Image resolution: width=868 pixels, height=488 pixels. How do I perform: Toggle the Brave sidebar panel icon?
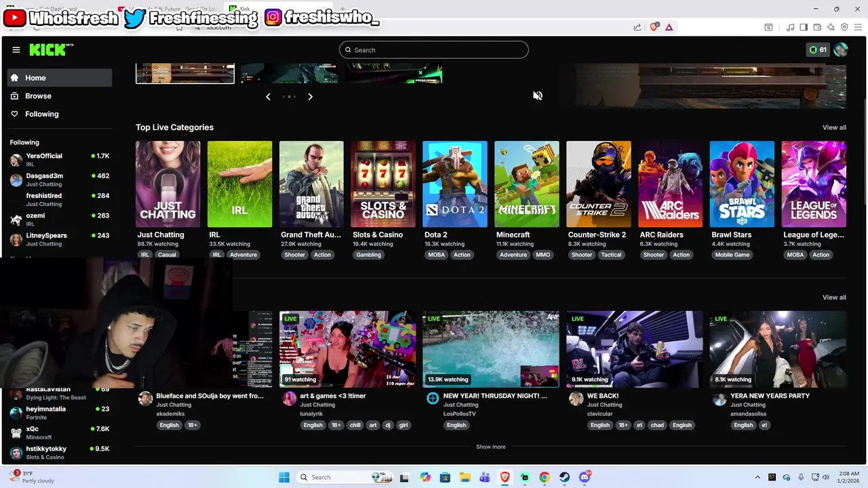pyautogui.click(x=804, y=27)
